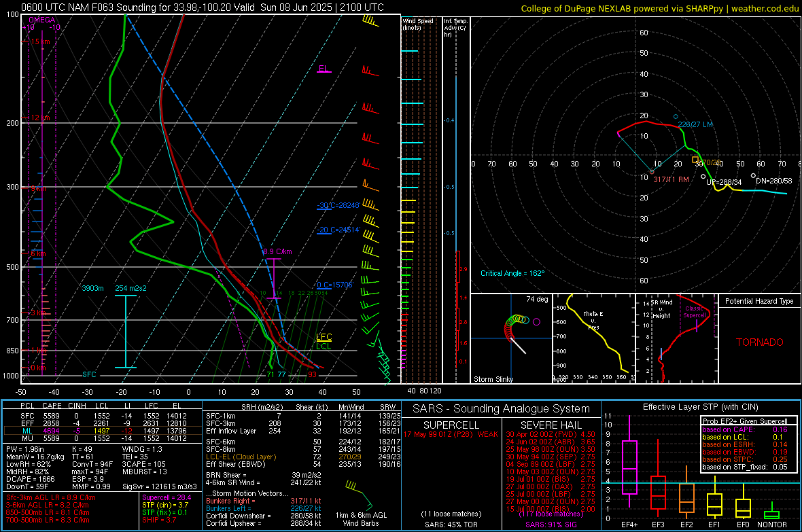Viewport: 802px width, 532px height.
Task: Click the green LCL label on the skew-T
Action: 324,347
